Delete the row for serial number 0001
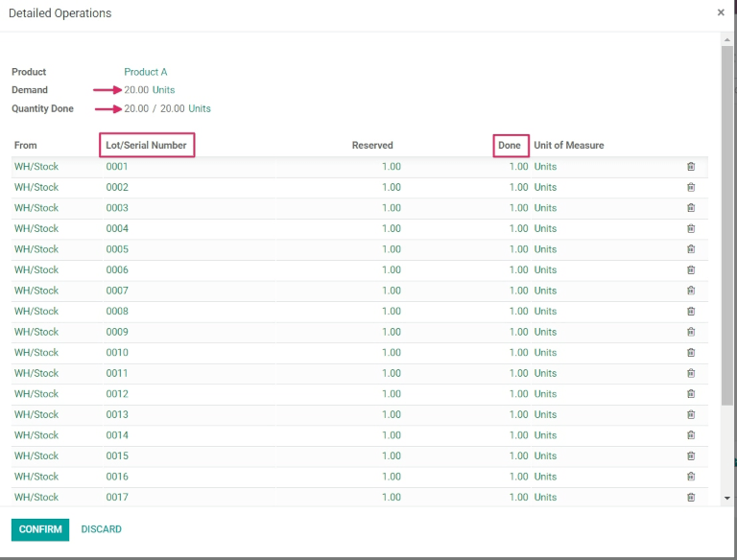The height and width of the screenshot is (560, 737). point(690,167)
